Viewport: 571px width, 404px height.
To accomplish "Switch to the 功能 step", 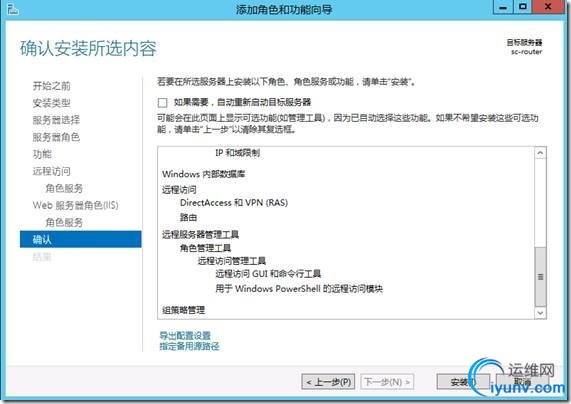I will point(42,154).
